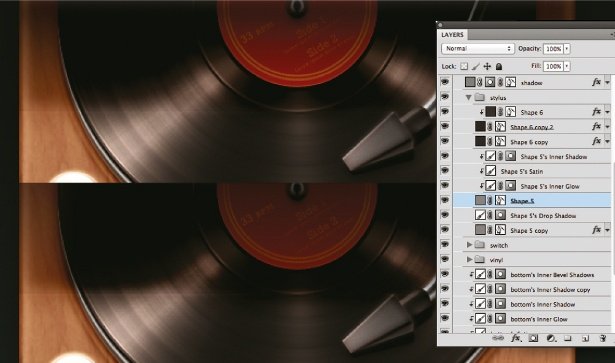Open the add layer style fx menu in the panel footer
Viewport: 615px width, 363px height.
click(x=516, y=338)
